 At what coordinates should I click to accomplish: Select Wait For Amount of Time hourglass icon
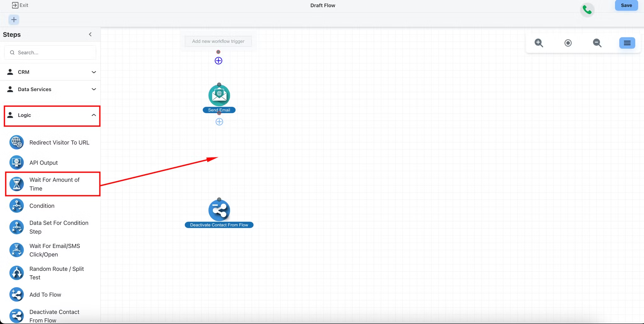pos(16,184)
